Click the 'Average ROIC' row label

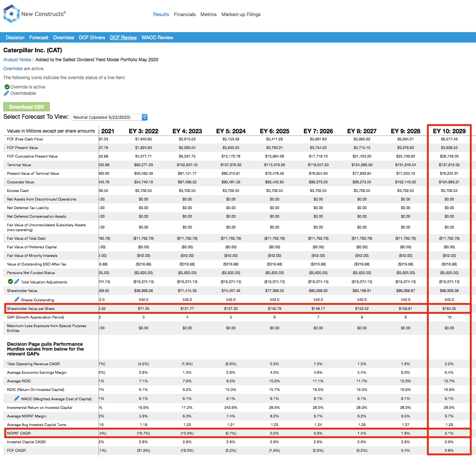[19, 381]
